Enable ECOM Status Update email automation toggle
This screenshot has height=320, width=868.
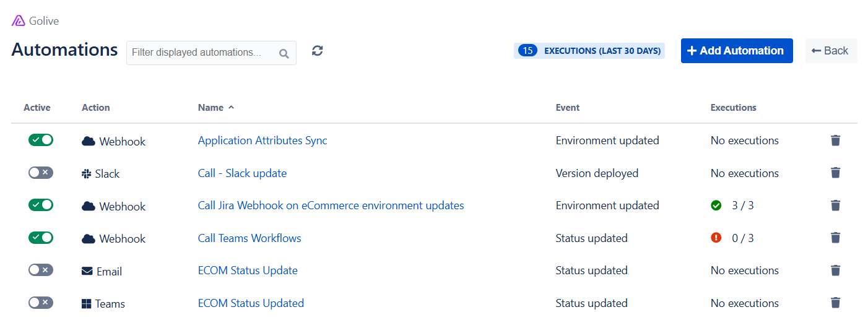coord(41,270)
